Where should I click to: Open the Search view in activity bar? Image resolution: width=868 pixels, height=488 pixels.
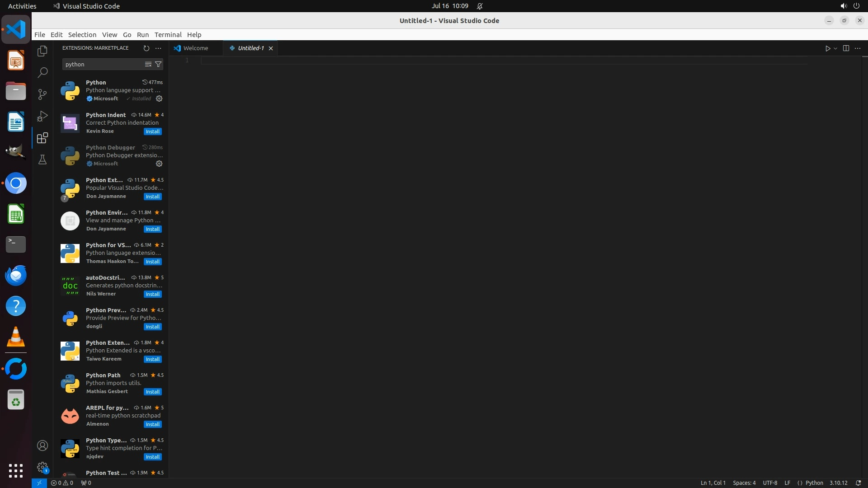(42, 72)
